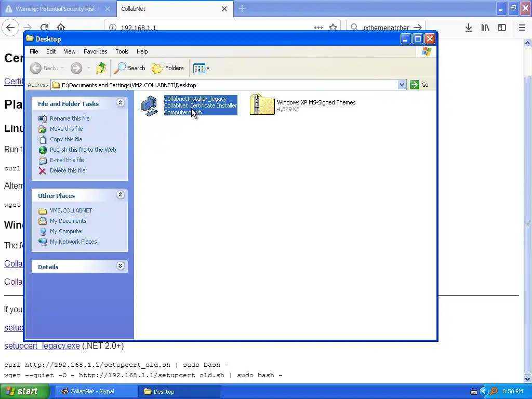Click E-mail this file

66,160
